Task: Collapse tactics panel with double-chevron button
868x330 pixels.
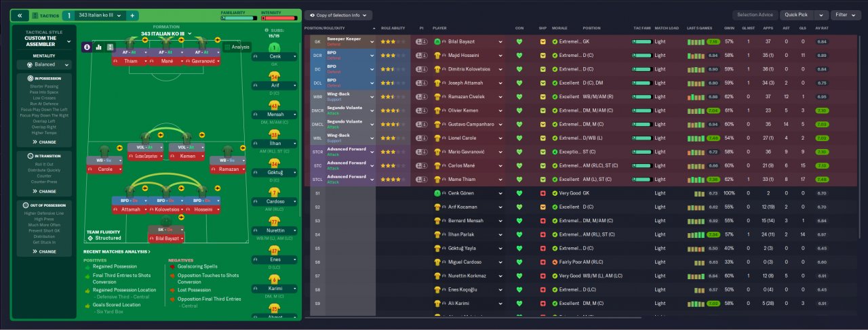Action: pyautogui.click(x=20, y=15)
